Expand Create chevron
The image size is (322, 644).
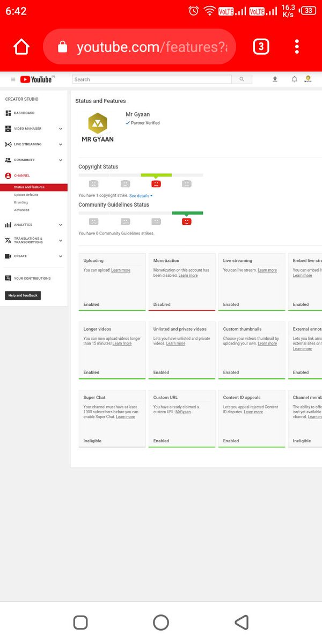point(61,256)
